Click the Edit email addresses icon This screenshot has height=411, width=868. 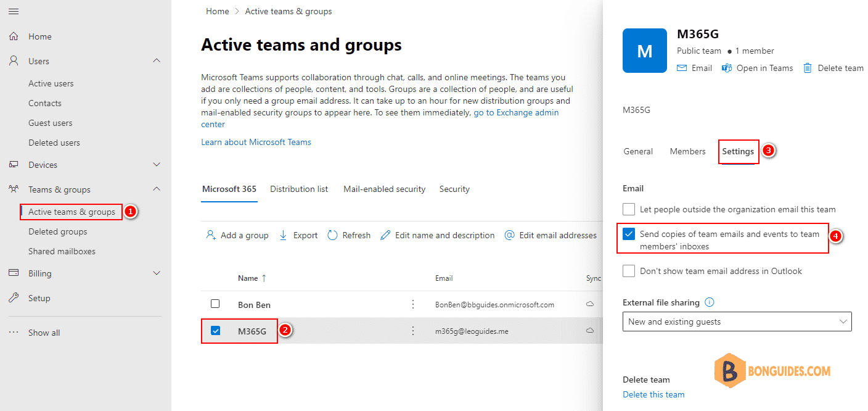(510, 235)
